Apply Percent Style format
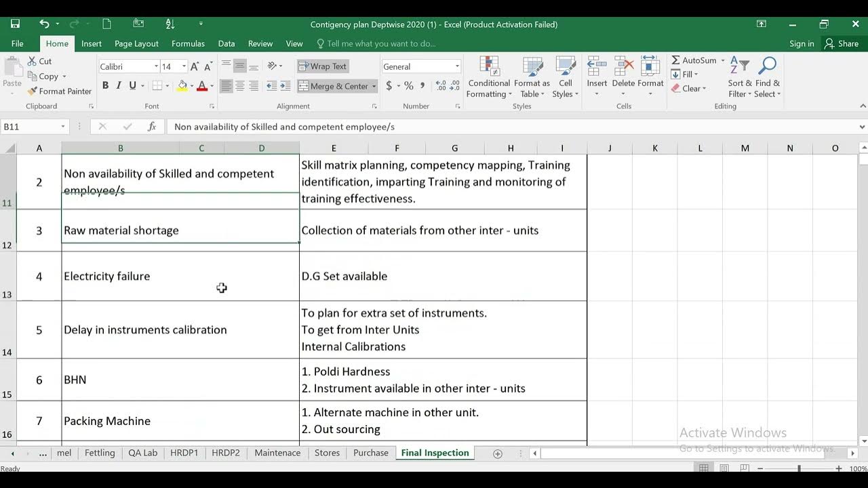The image size is (868, 488). (x=409, y=86)
